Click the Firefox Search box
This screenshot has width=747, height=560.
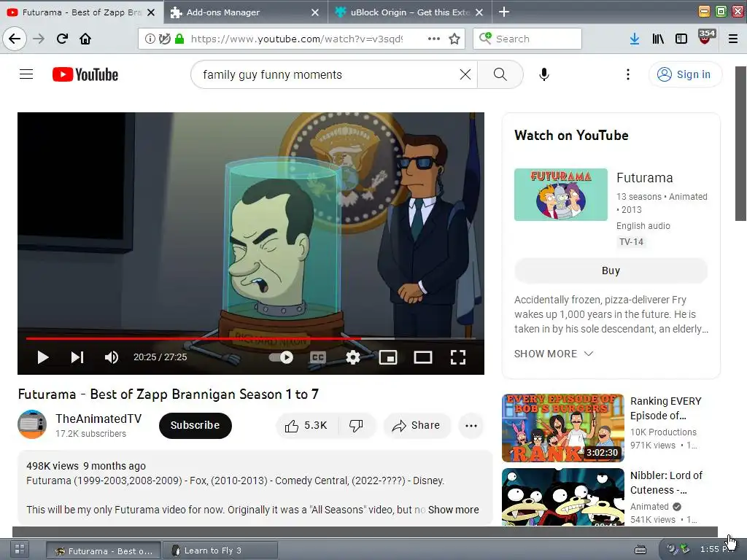(x=527, y=39)
